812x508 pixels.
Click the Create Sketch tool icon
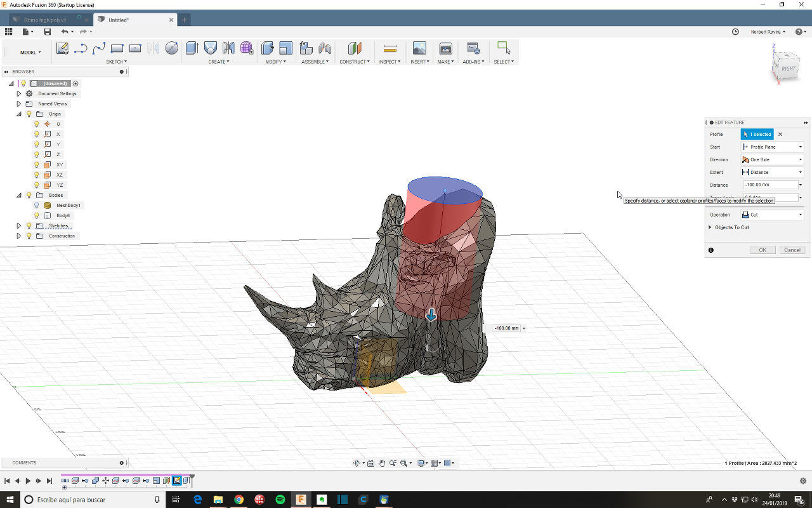point(62,48)
